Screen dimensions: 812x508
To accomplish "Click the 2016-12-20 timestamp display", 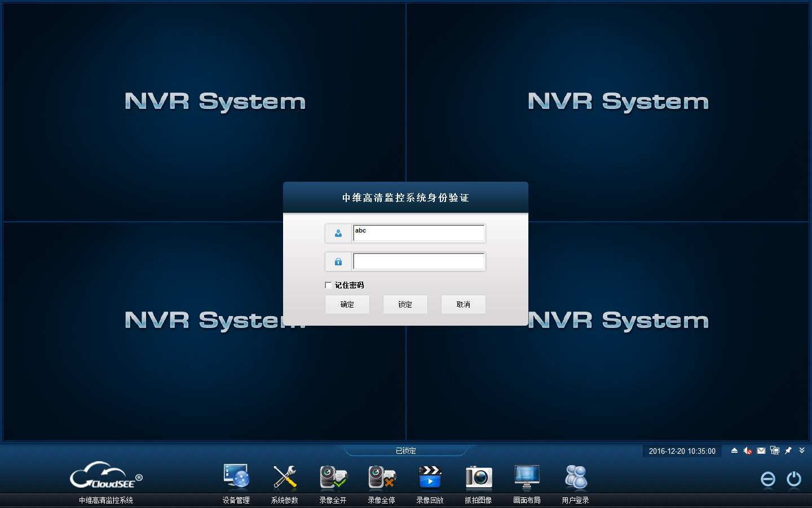I will coord(681,450).
